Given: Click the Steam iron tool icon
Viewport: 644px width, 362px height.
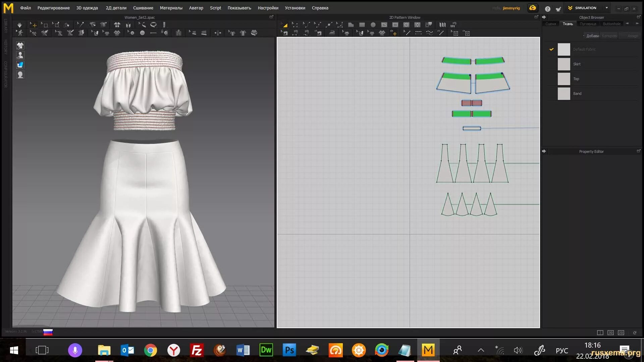Looking at the screenshot, I should click(x=332, y=33).
